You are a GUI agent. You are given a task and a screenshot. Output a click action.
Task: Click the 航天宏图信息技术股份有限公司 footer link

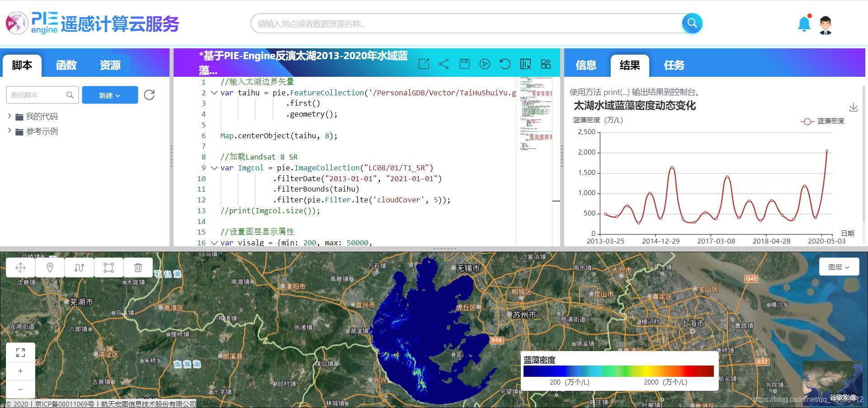[x=148, y=404]
